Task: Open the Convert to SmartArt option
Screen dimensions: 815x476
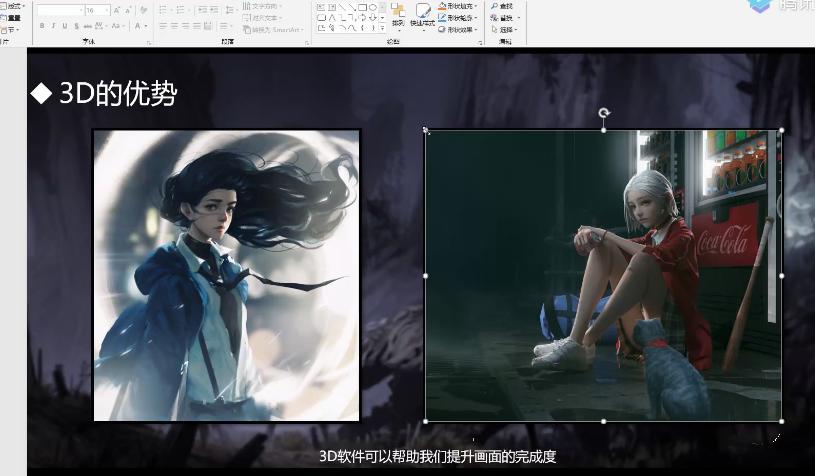Action: [x=272, y=30]
